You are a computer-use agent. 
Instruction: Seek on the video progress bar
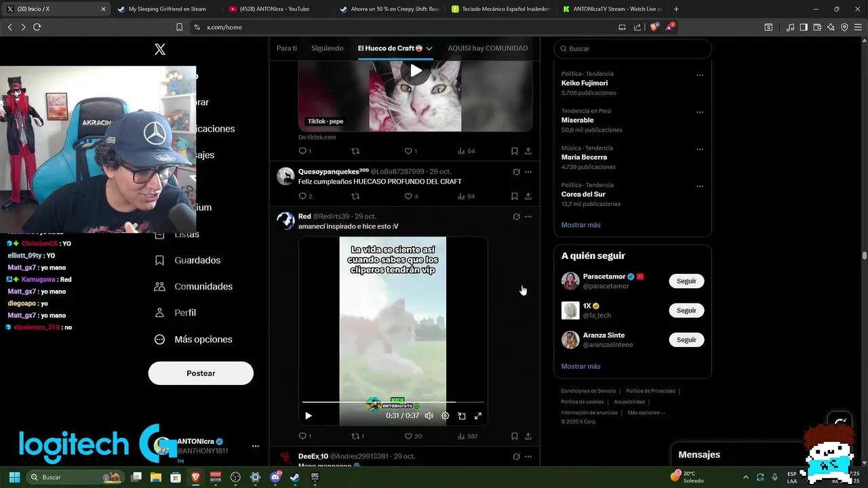(393, 402)
